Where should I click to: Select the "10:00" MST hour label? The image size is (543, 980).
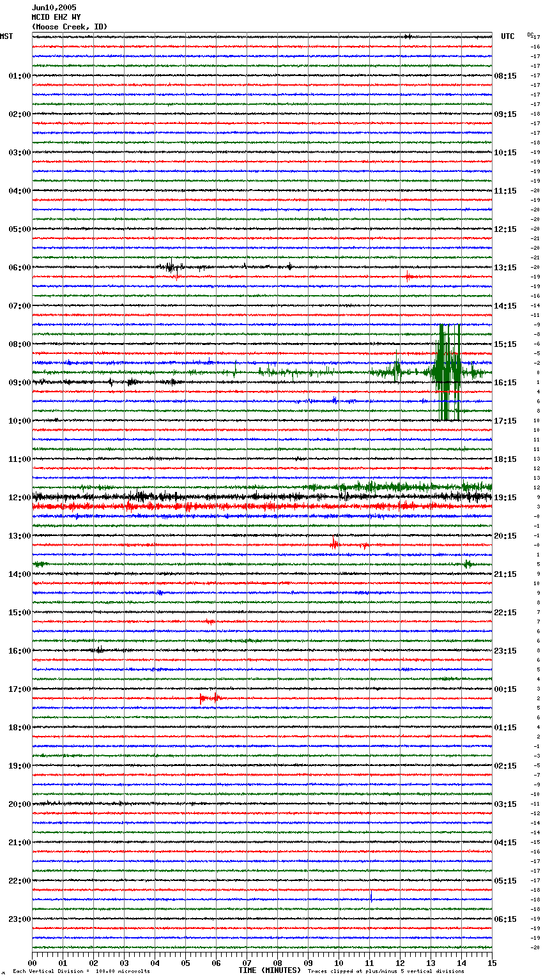[19, 421]
